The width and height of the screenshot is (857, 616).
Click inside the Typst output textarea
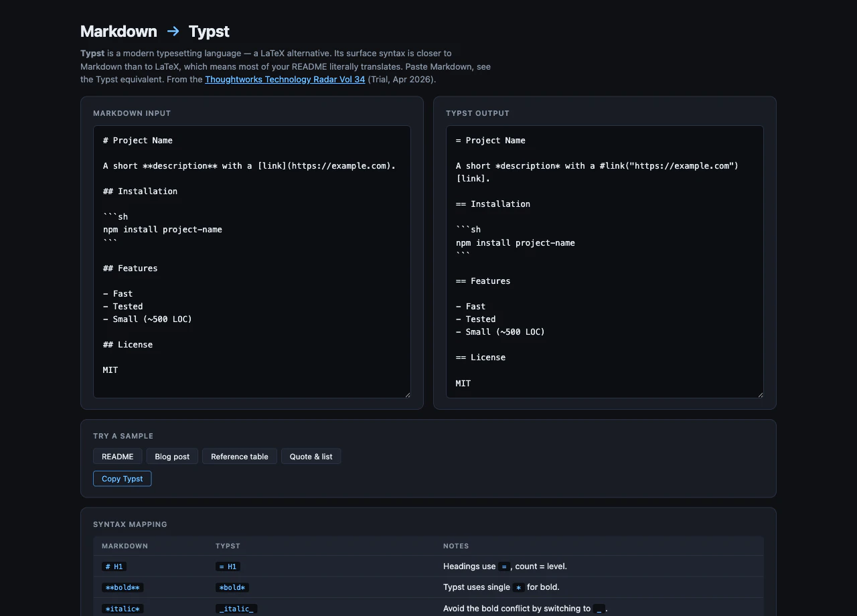point(605,262)
